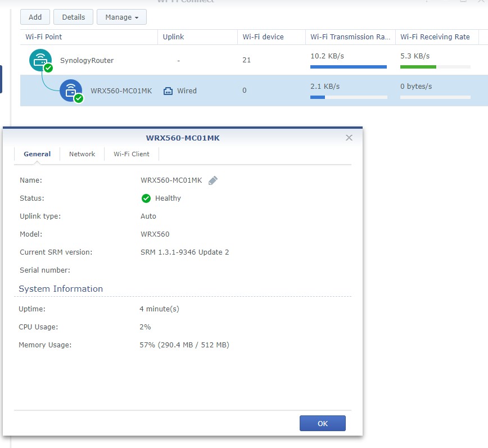Screen dimensions: 488x448
Task: Click Memory Usage '57% (290.4 MB / 512 MB)'
Action: [x=184, y=345]
